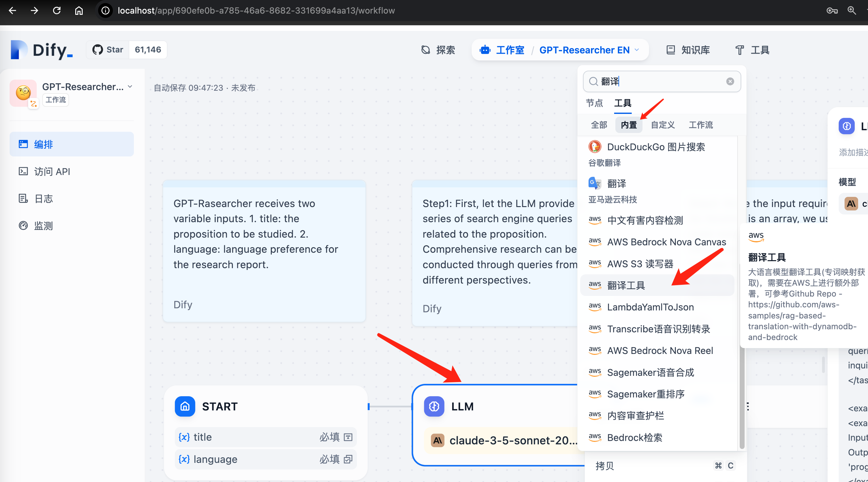Screen dimensions: 868x482
Task: Clear the tool search field
Action: coord(730,81)
